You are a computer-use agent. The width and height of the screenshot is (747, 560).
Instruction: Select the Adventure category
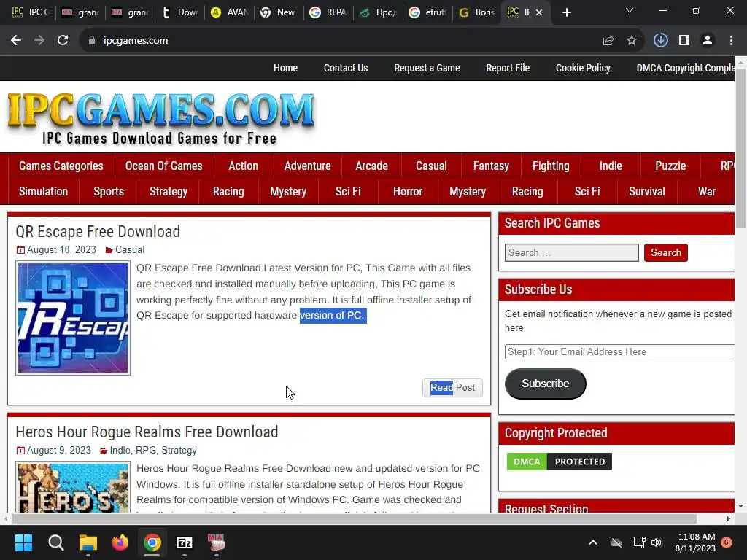(x=307, y=166)
